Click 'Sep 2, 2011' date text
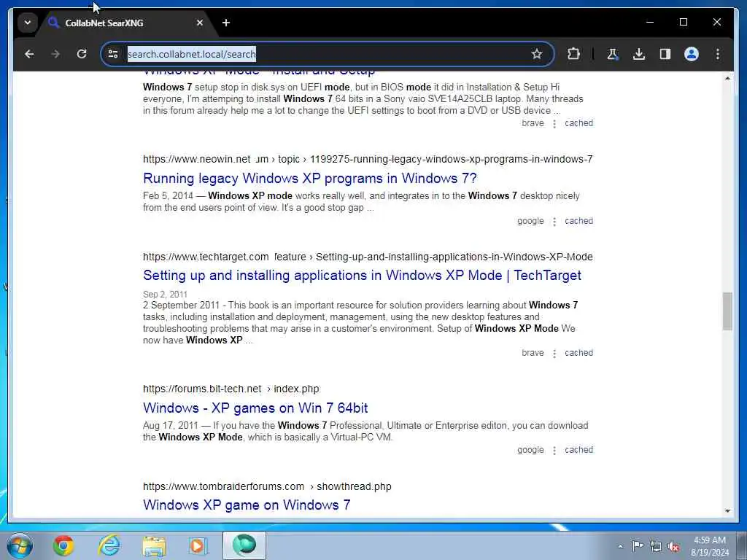 [x=165, y=295]
